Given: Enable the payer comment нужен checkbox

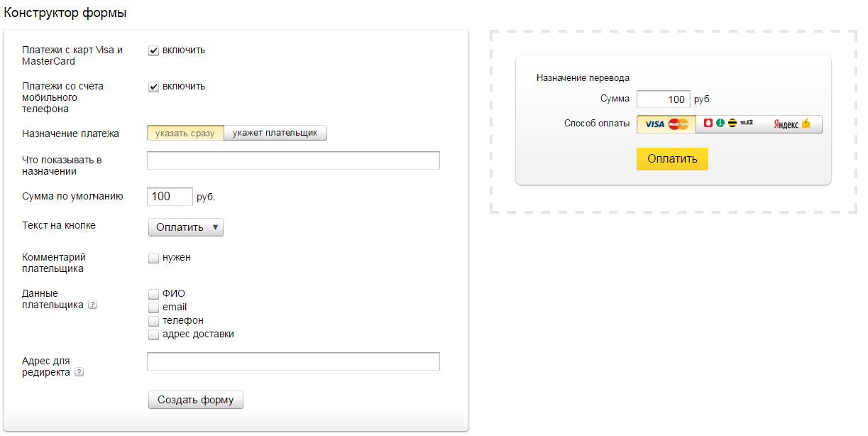Looking at the screenshot, I should [x=153, y=258].
